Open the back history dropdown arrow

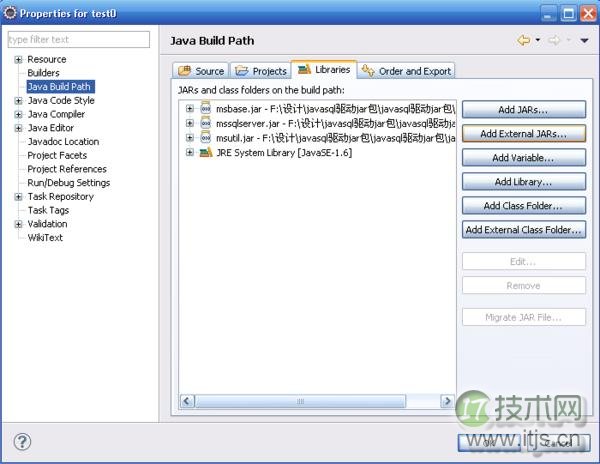pyautogui.click(x=538, y=40)
